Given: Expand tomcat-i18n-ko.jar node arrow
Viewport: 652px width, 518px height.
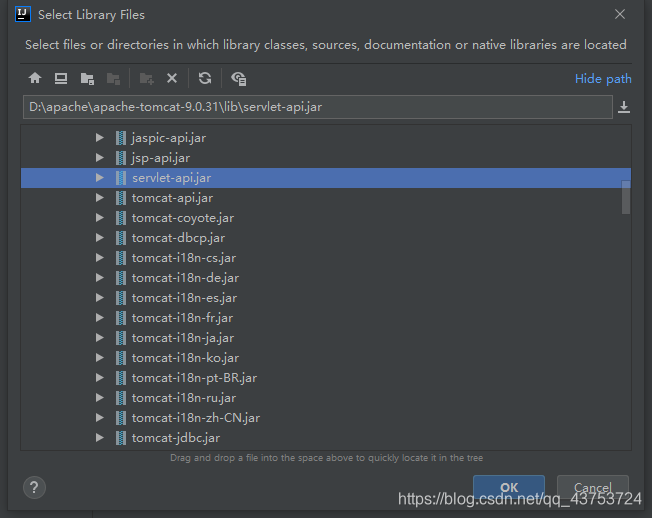Looking at the screenshot, I should [100, 357].
